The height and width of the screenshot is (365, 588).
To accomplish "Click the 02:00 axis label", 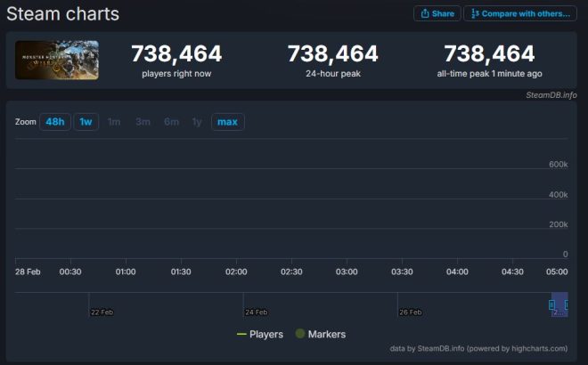I will pos(236,272).
